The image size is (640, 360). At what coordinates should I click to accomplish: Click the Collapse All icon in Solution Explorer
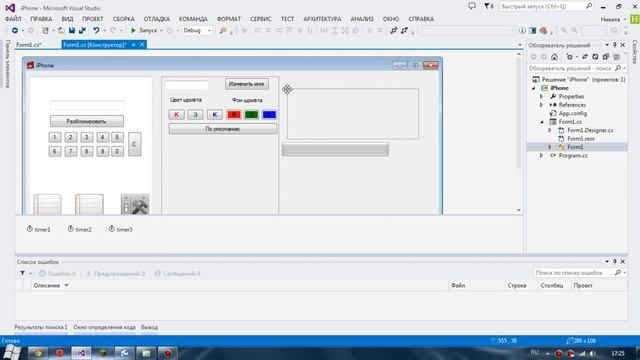pos(606,57)
